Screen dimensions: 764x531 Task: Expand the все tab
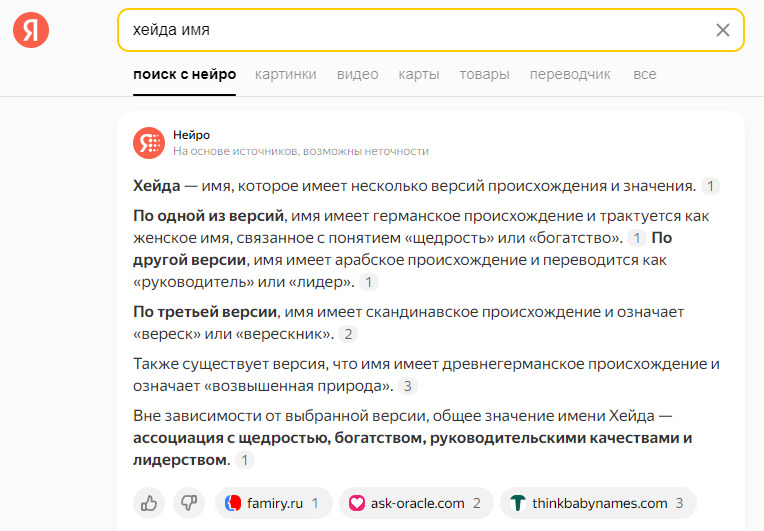(x=645, y=74)
